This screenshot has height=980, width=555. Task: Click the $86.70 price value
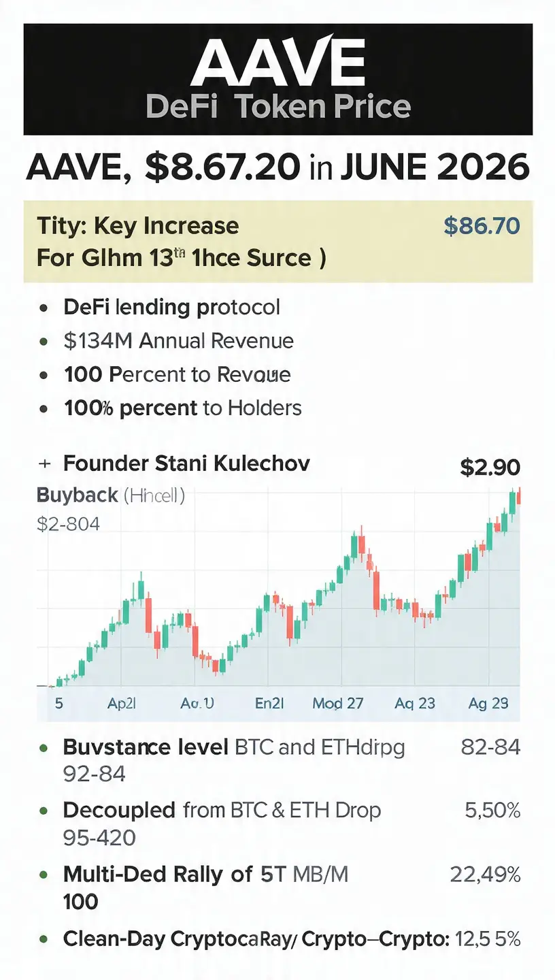pos(482,225)
